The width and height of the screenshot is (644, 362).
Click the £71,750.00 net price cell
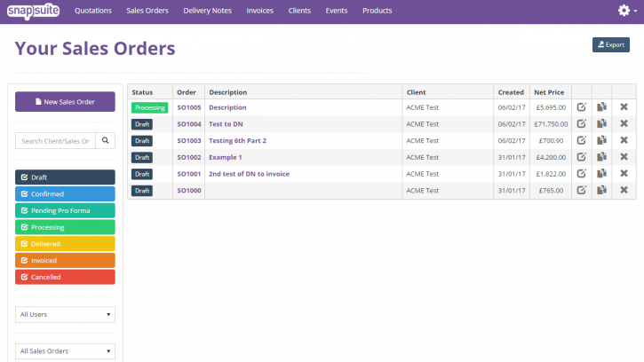click(551, 124)
